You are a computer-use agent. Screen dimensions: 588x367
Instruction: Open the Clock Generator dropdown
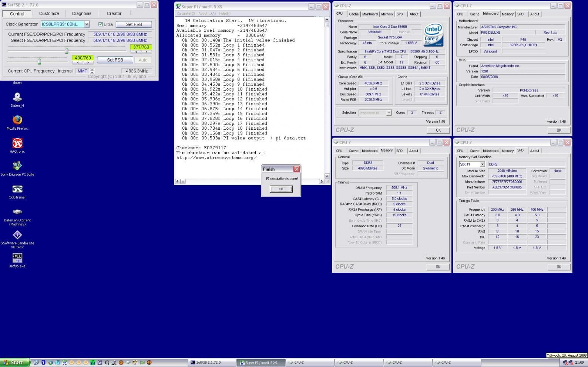(87, 24)
